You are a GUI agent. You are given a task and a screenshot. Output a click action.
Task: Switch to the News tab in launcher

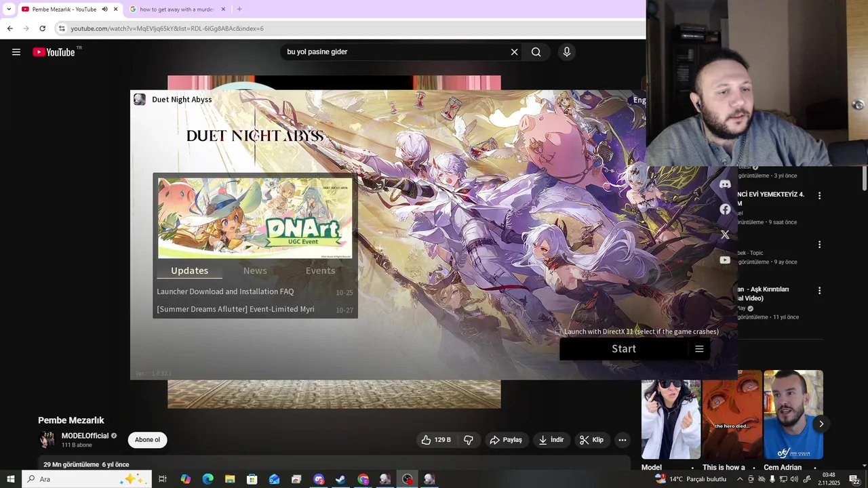[255, 270]
